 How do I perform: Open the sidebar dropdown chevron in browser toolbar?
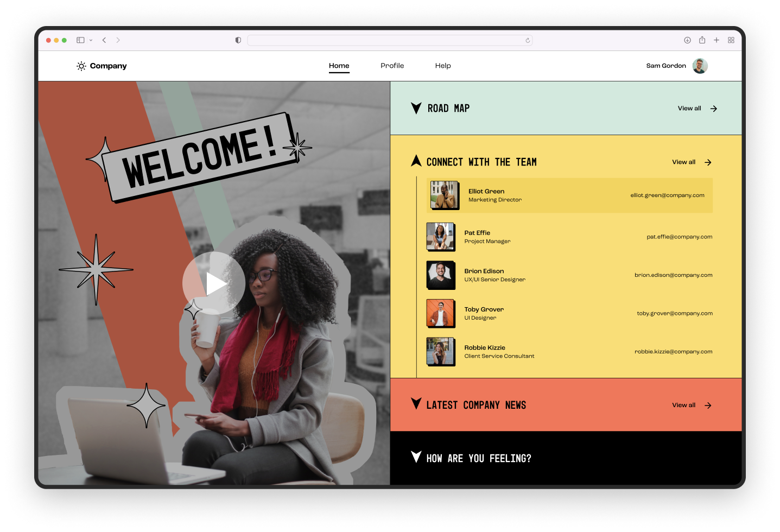[91, 40]
